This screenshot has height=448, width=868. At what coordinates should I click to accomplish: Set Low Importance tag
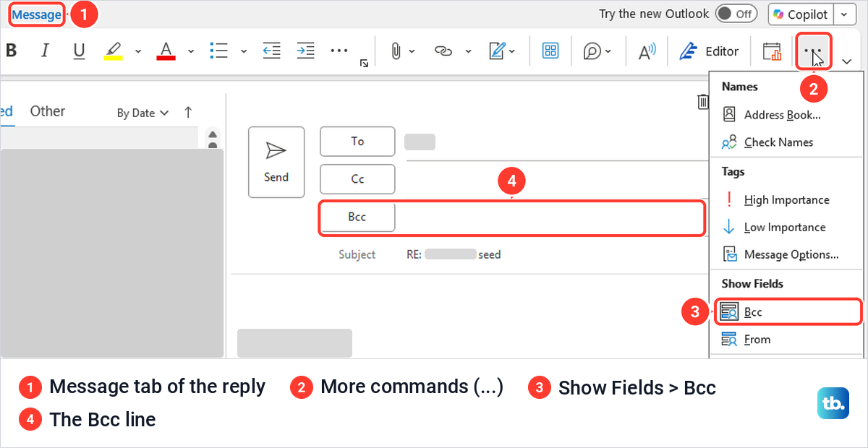tap(783, 227)
